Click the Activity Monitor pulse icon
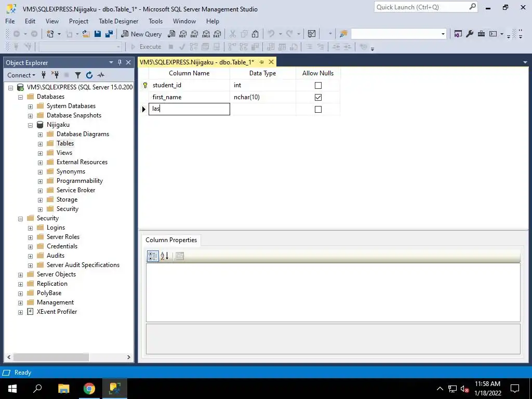Screen dimensions: 532x399 tap(101, 75)
